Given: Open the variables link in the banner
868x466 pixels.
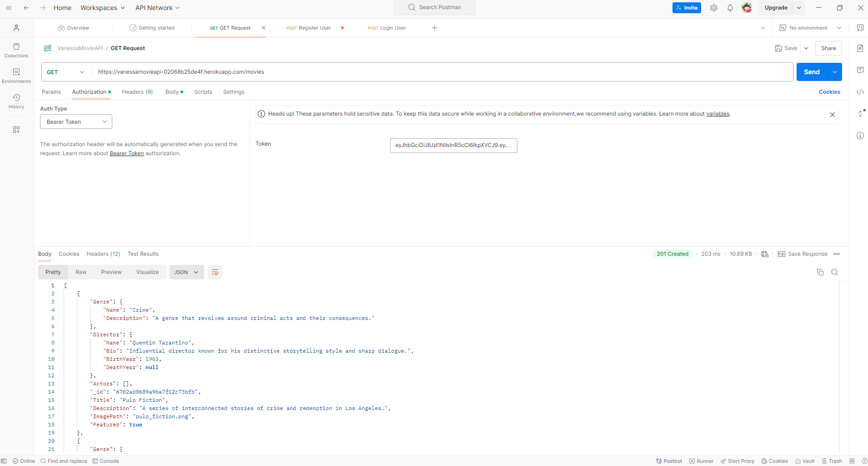Looking at the screenshot, I should (717, 114).
